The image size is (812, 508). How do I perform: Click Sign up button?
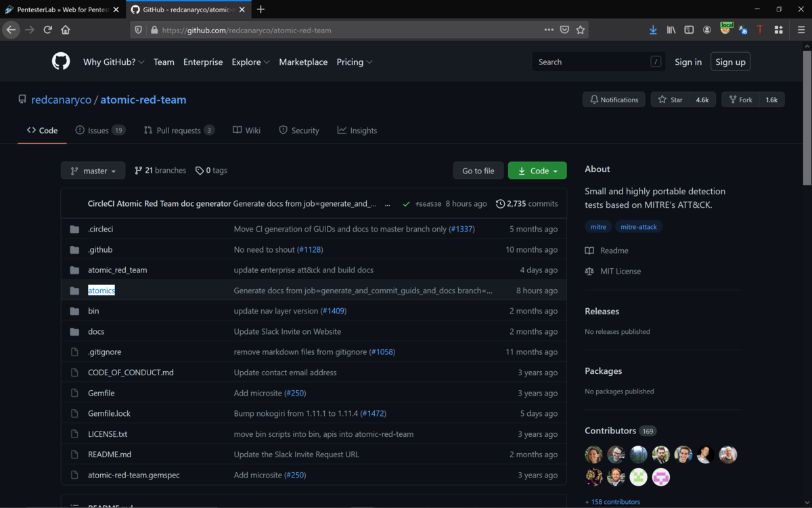tap(730, 62)
